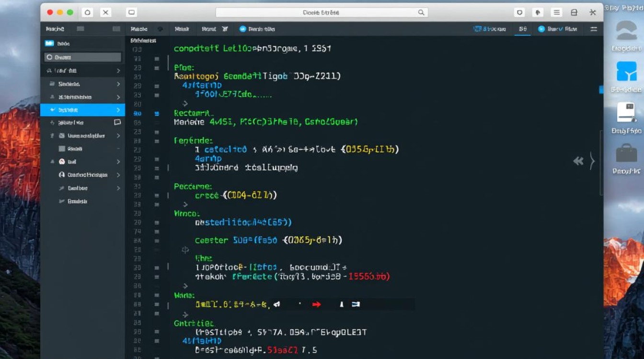Select the underlined tab in the right tab bar
This screenshot has height=359, width=644.
(522, 29)
